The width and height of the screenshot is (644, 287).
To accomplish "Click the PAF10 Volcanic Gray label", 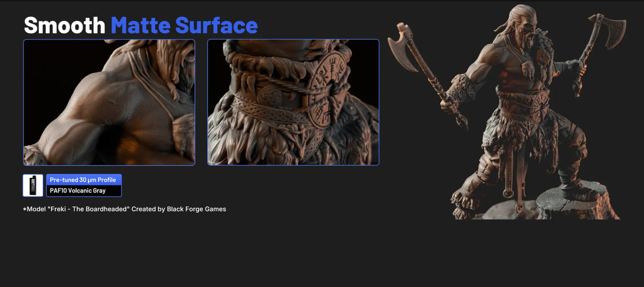I will click(x=84, y=191).
